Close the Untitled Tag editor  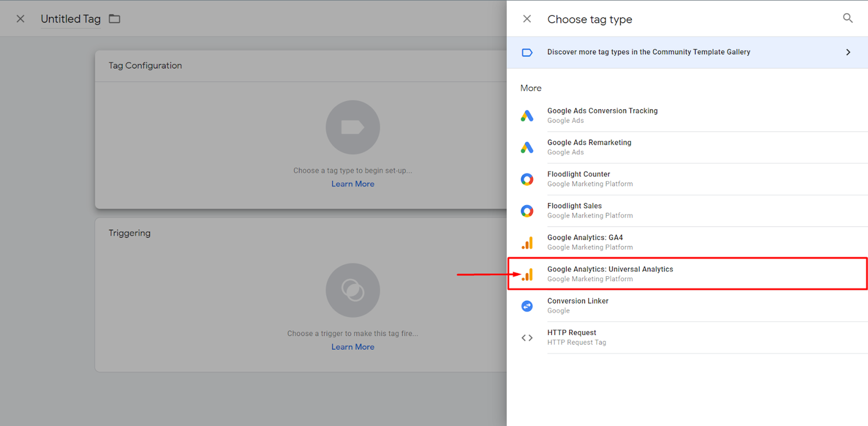point(21,19)
